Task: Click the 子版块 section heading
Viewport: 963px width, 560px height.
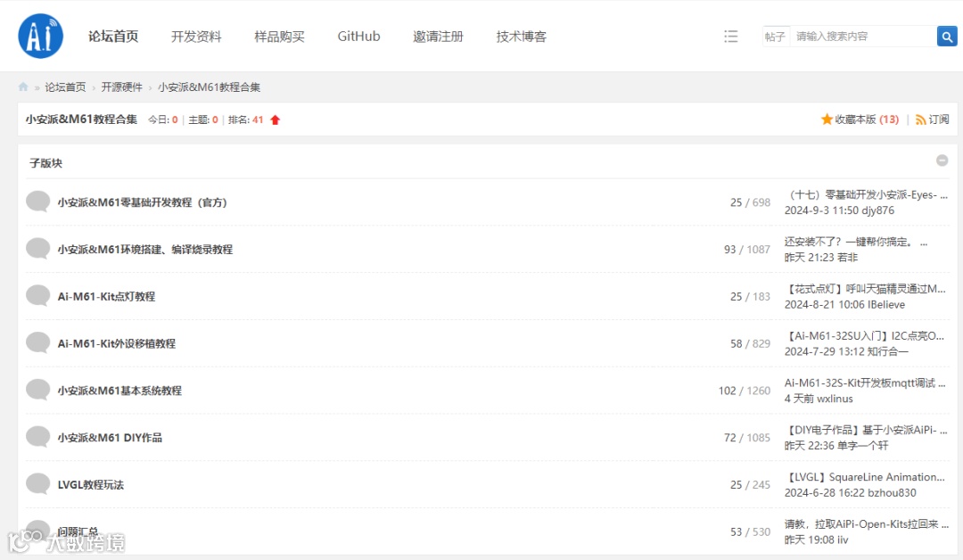Action: [x=46, y=162]
